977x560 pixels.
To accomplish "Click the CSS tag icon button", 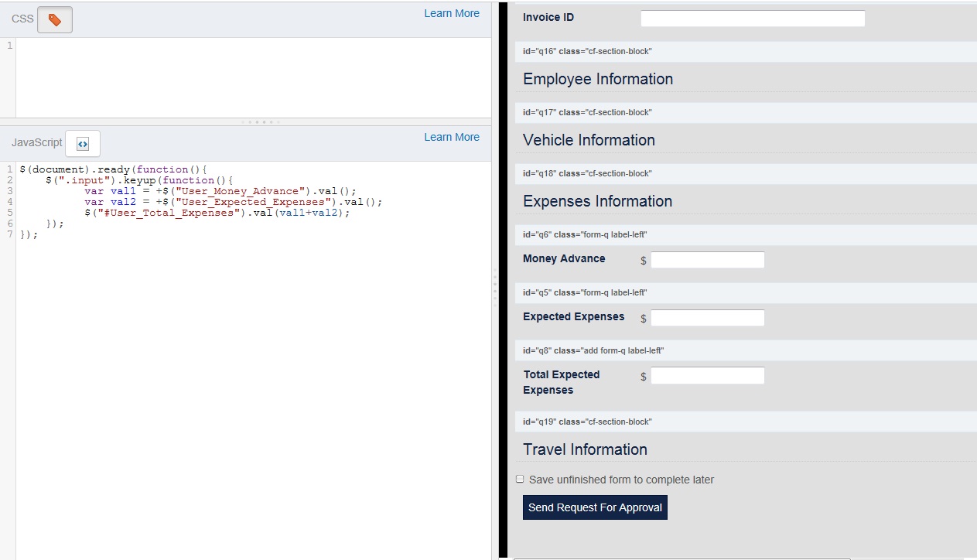I will (54, 19).
